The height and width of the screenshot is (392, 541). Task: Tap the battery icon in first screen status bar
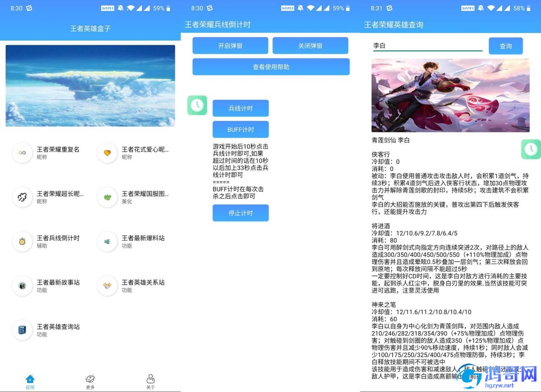click(x=169, y=8)
